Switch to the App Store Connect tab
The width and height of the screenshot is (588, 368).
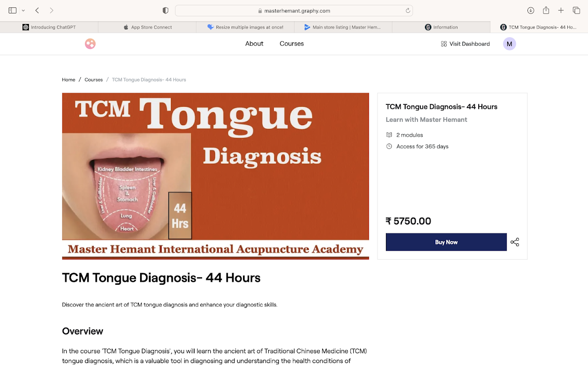[147, 27]
